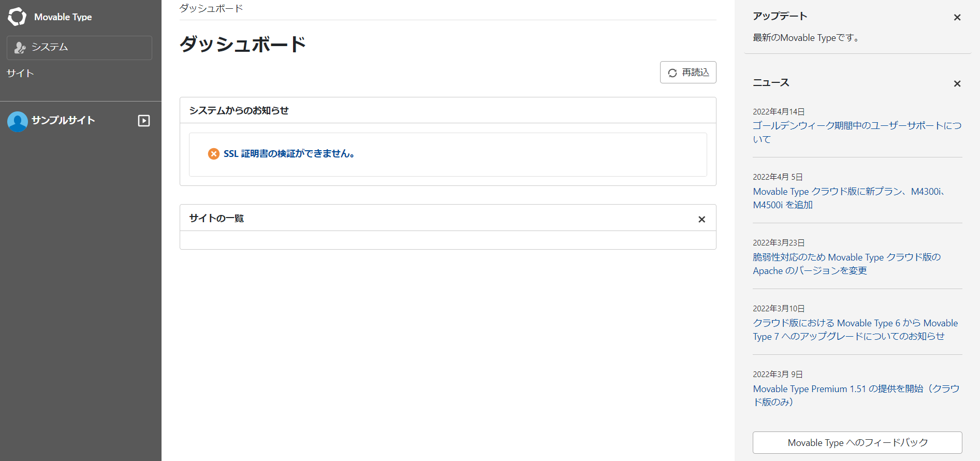
Task: Click the Movable Type title text
Action: [x=63, y=17]
